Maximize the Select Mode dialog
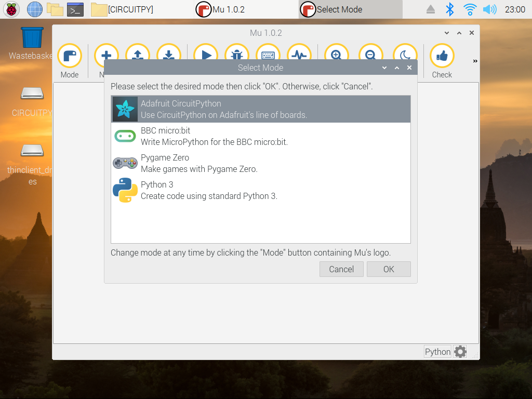This screenshot has width=532, height=399. click(x=396, y=68)
